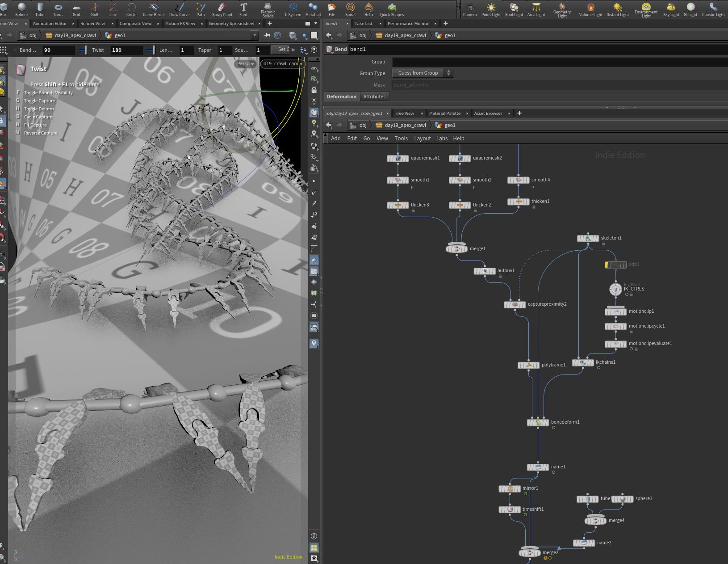This screenshot has height=564, width=728.
Task: Open the d19_crawl_cam camera menu
Action: click(x=283, y=64)
